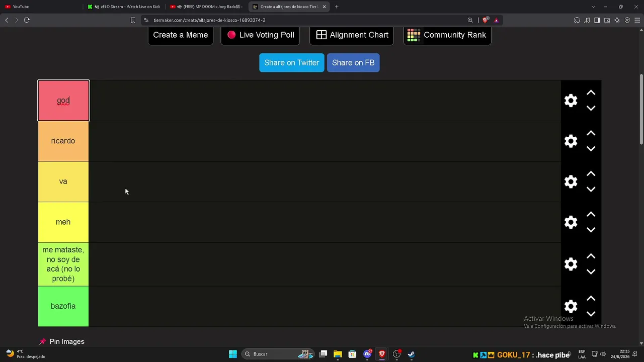Click Share on Twitter

pyautogui.click(x=292, y=63)
